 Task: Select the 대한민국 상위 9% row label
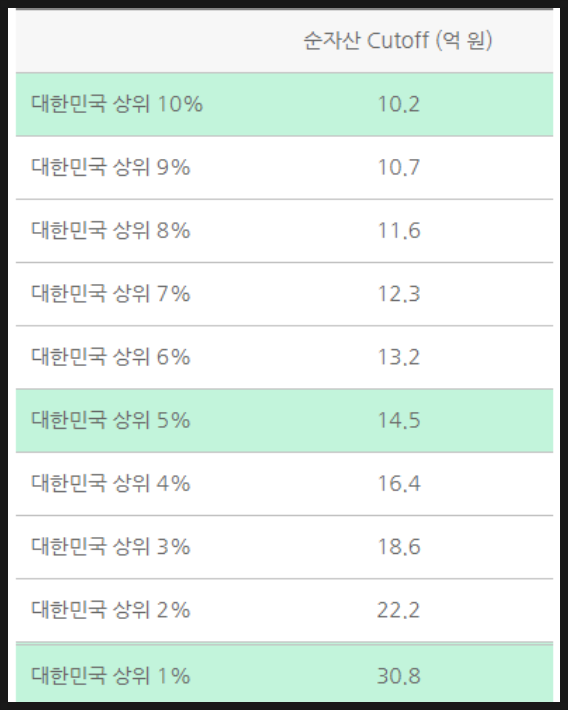click(x=111, y=167)
